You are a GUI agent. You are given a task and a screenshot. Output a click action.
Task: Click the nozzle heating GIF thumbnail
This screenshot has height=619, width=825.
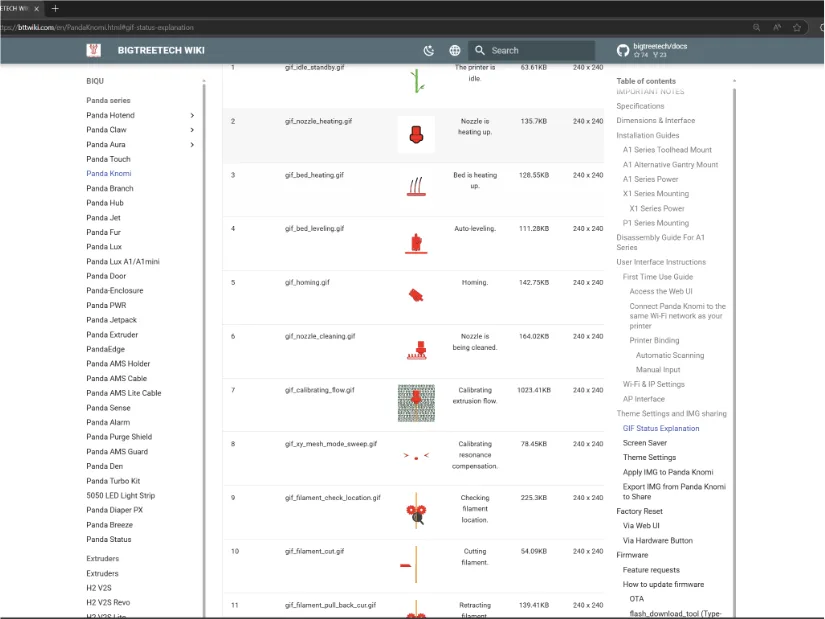416,135
